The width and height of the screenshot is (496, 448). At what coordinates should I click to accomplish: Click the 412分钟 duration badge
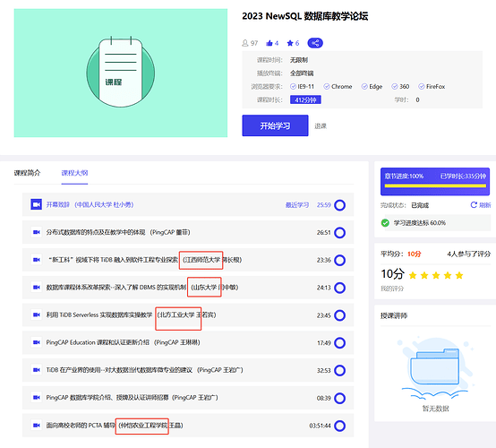305,99
